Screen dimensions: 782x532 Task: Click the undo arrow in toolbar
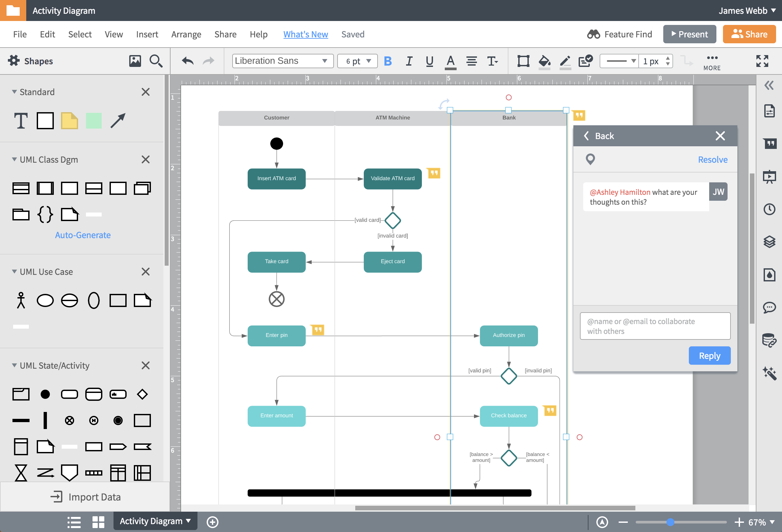coord(188,61)
